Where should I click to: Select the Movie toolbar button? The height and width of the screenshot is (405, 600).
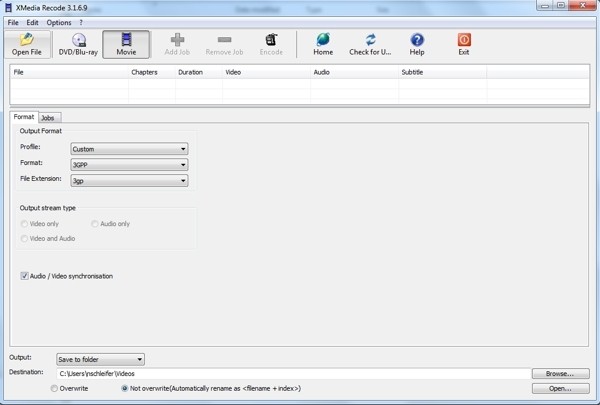[126, 44]
